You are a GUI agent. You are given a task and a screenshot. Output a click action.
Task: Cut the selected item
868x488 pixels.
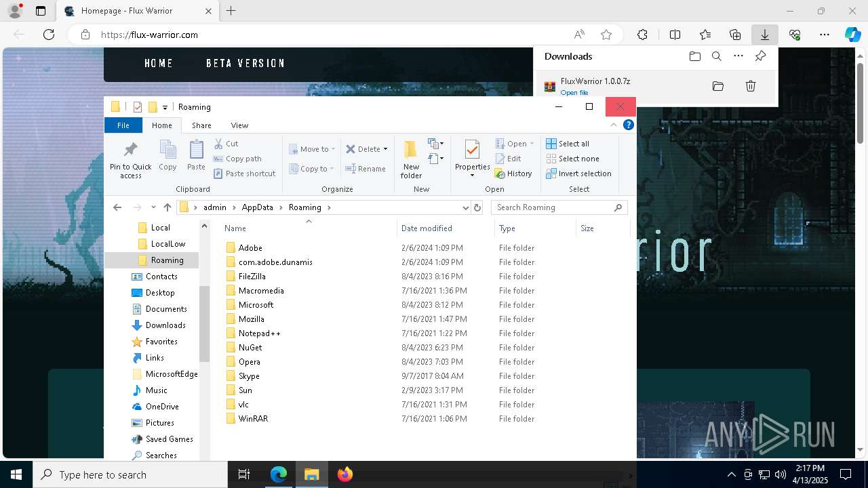[226, 144]
